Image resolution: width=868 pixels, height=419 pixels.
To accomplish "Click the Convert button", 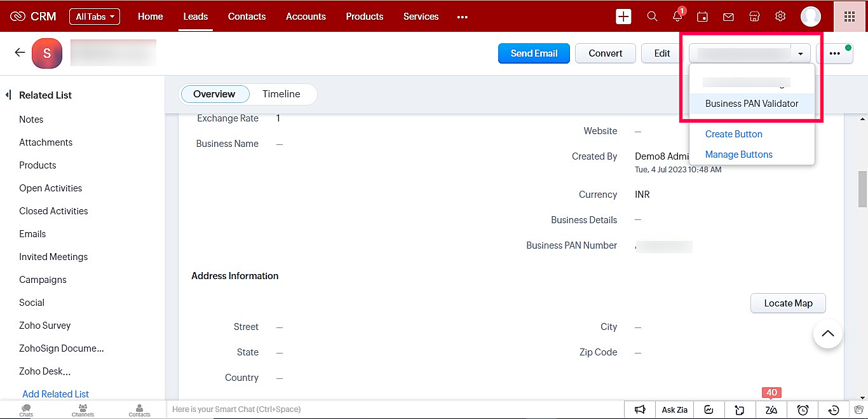I will pos(606,53).
